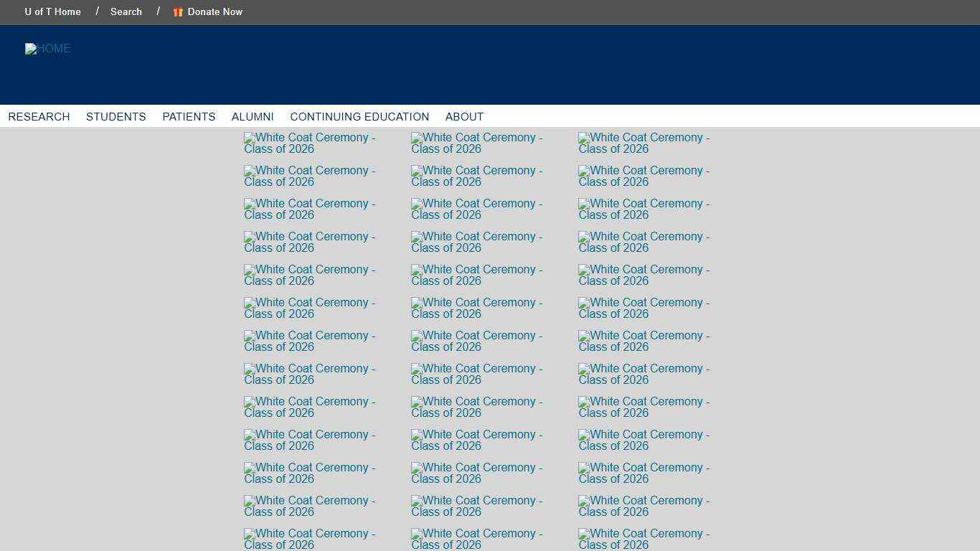The height and width of the screenshot is (551, 980).
Task: Select CONTINUING EDUCATION in navigation bar
Action: pos(359,117)
